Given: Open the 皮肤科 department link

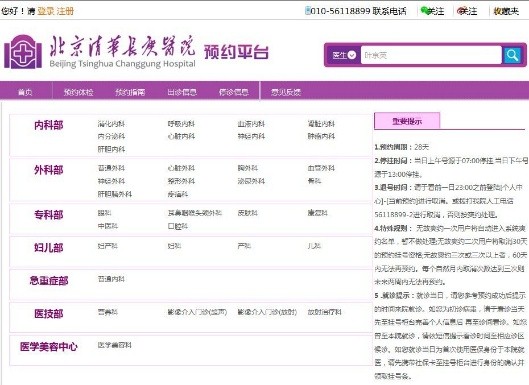Looking at the screenshot, I should (x=248, y=213).
